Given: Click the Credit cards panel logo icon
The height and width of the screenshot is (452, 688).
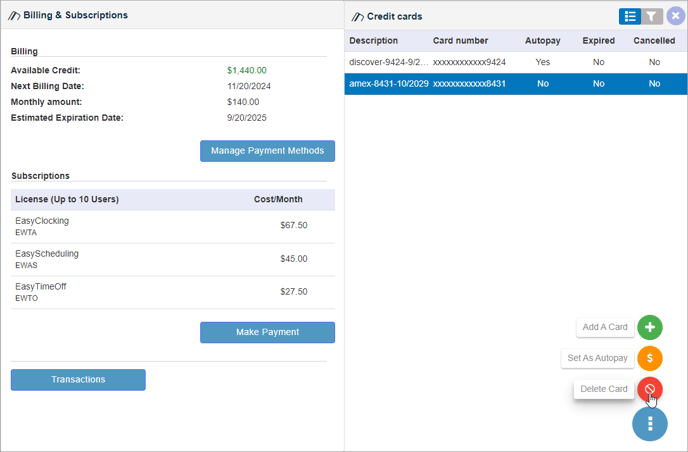Looking at the screenshot, I should [358, 17].
